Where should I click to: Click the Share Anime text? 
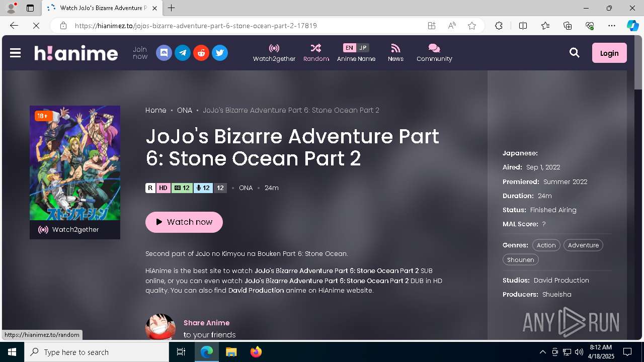click(x=206, y=323)
